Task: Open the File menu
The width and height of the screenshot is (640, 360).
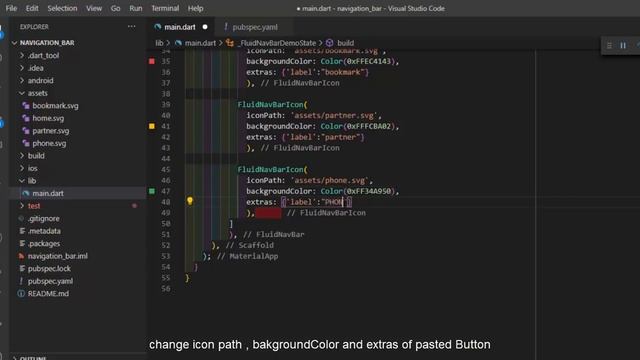Action: pos(11,8)
